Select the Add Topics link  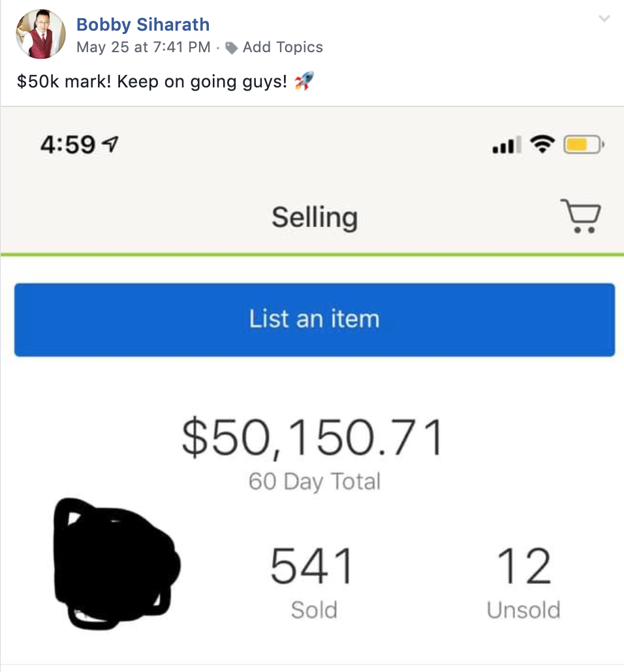pyautogui.click(x=283, y=47)
